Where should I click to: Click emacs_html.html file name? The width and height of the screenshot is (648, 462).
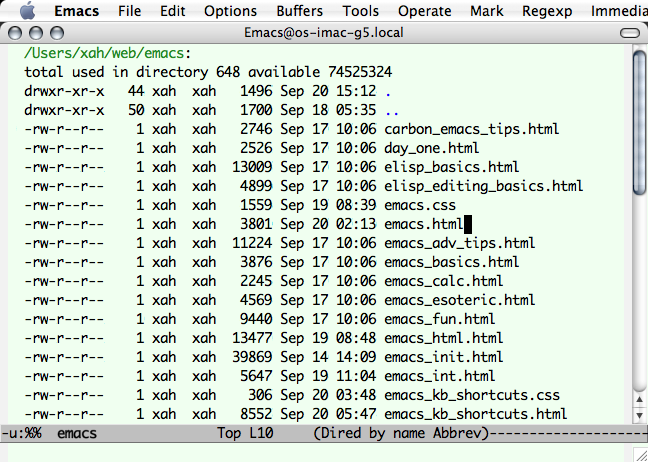pos(443,338)
